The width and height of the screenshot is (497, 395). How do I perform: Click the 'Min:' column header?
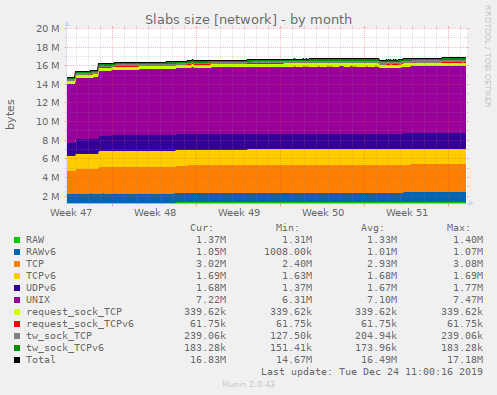pos(288,228)
